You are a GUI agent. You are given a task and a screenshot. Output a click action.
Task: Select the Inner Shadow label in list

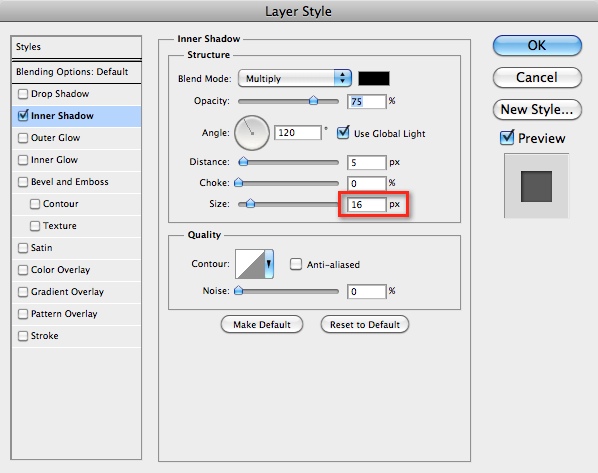coord(62,116)
